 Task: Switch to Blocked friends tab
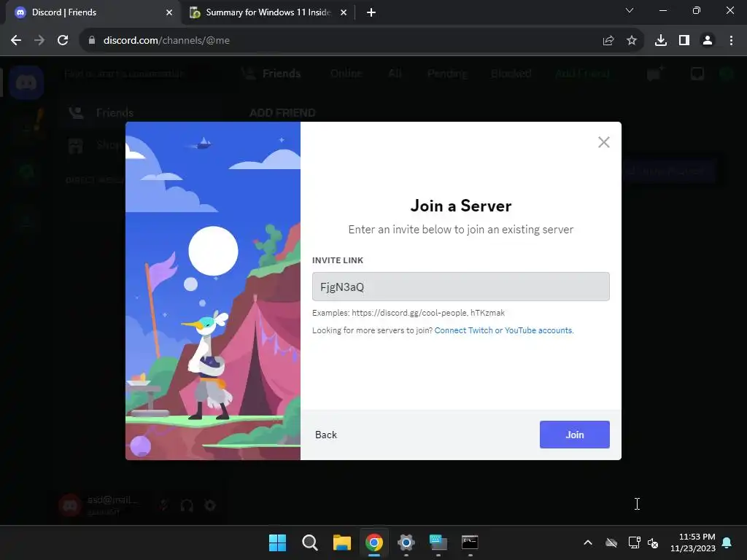click(x=511, y=74)
